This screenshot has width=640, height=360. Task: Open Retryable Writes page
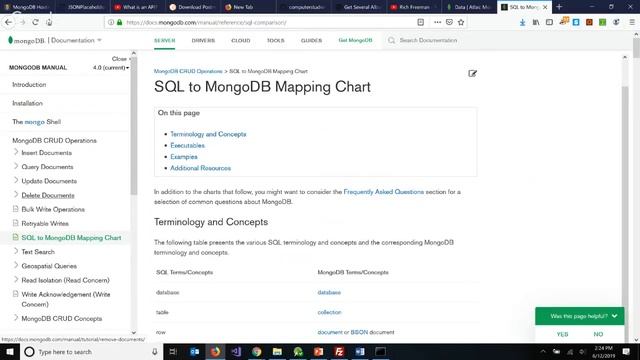coord(45,223)
